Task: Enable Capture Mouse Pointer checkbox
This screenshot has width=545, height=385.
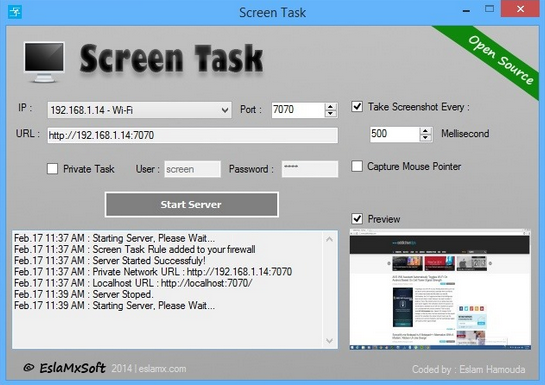Action: click(357, 166)
